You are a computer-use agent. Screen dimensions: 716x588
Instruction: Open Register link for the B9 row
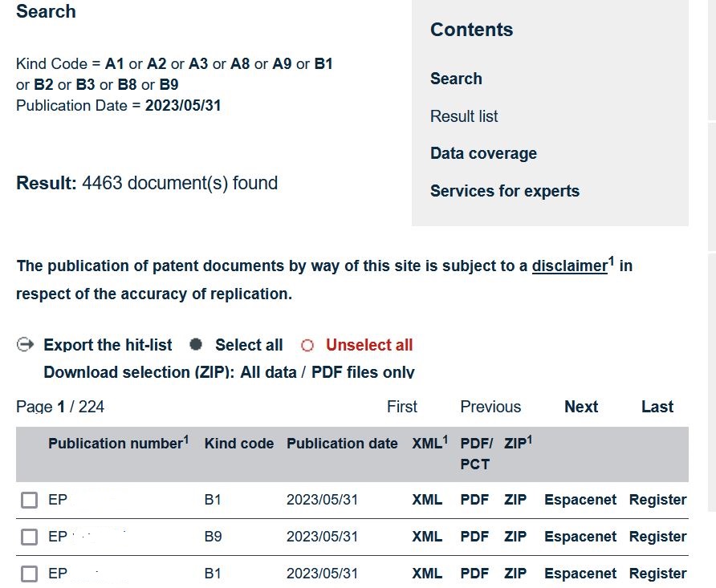click(657, 537)
